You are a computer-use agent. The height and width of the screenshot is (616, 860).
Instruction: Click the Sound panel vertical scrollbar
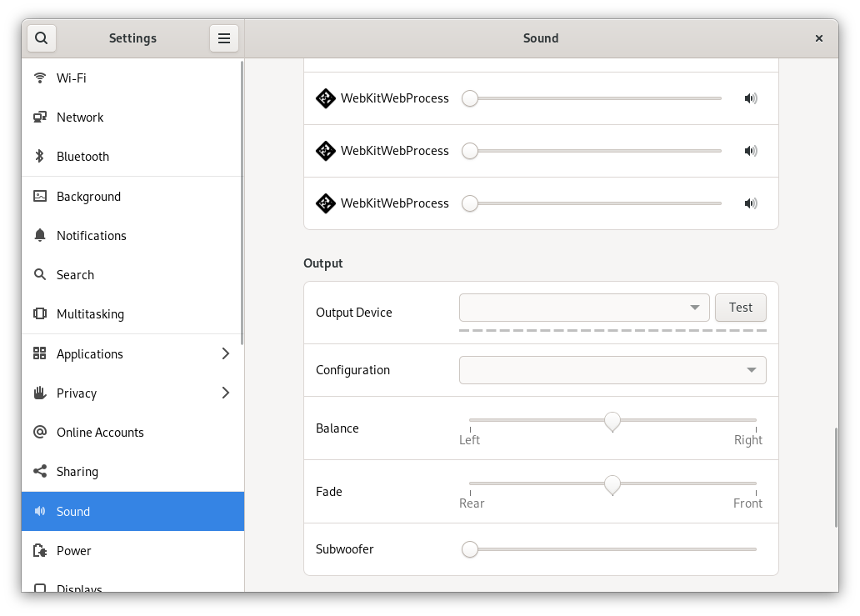tap(836, 478)
